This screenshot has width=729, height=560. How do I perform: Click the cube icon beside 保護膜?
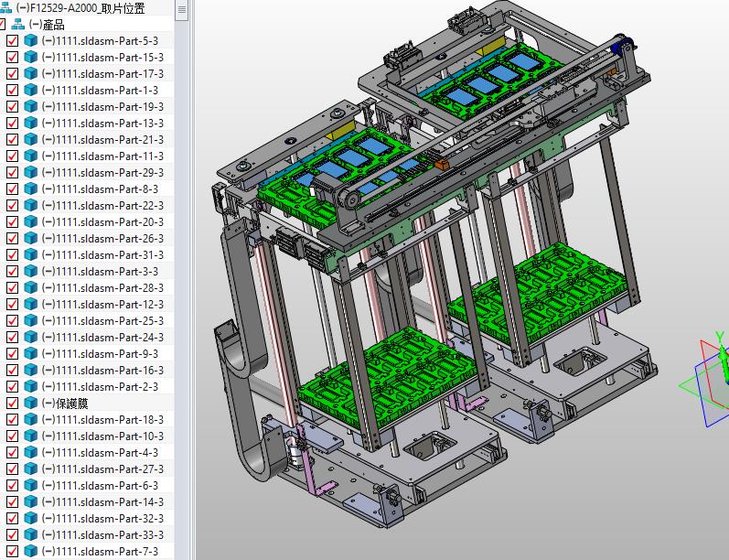(x=31, y=403)
